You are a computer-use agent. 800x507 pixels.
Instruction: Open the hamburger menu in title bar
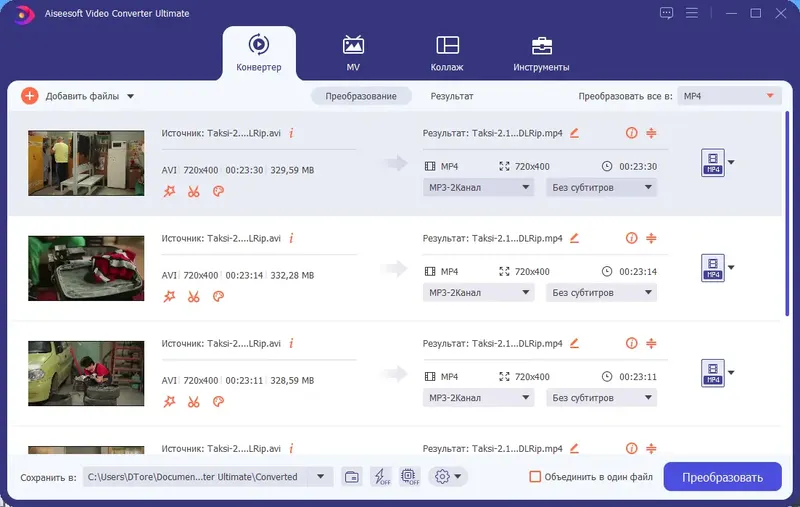(x=692, y=13)
